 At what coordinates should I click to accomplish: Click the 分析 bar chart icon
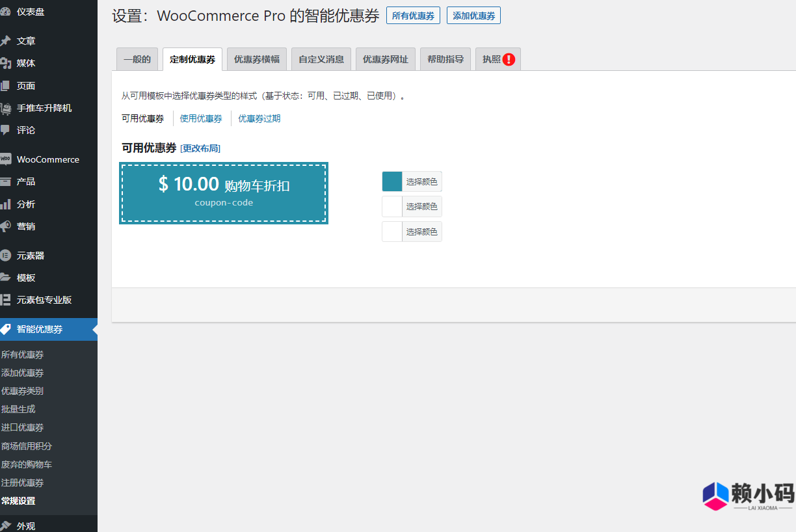(5, 204)
